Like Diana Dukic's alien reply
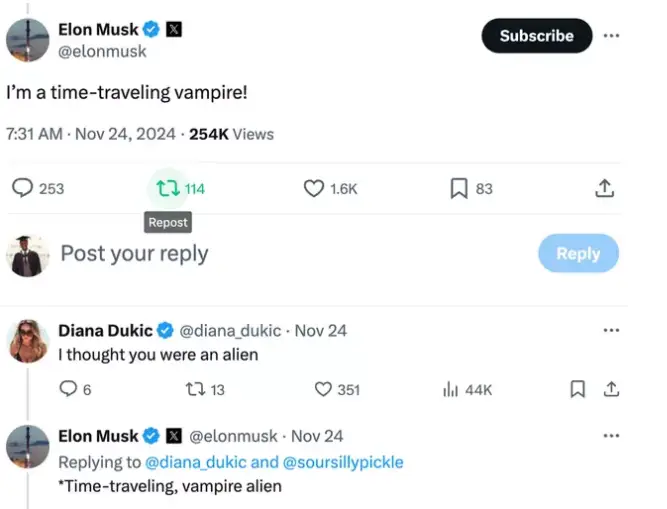This screenshot has width=667, height=509. 323,389
